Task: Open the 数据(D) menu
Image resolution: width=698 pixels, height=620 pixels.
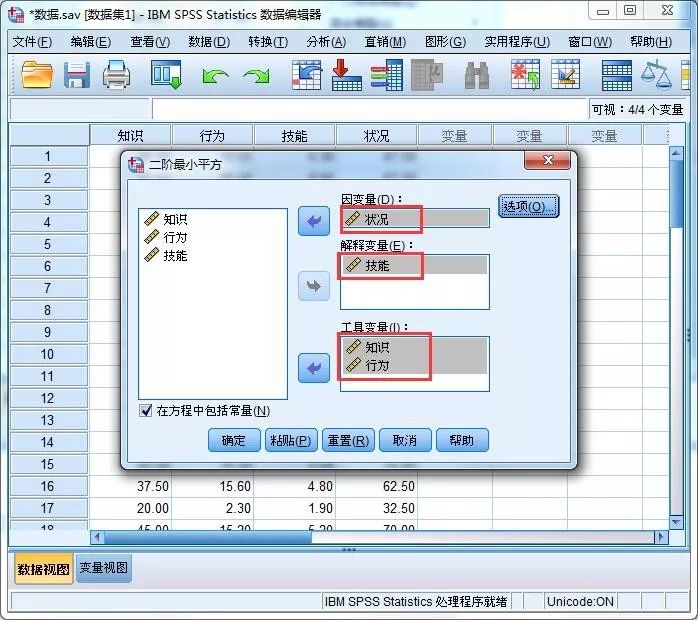Action: (x=209, y=42)
